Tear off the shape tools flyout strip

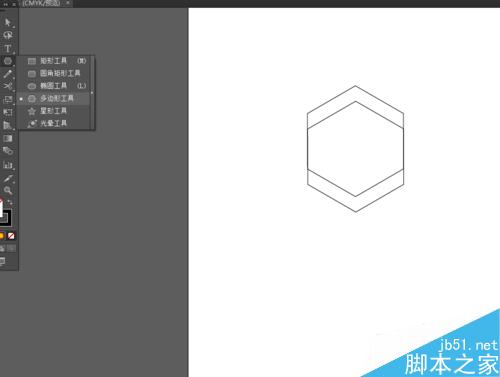click(x=92, y=93)
